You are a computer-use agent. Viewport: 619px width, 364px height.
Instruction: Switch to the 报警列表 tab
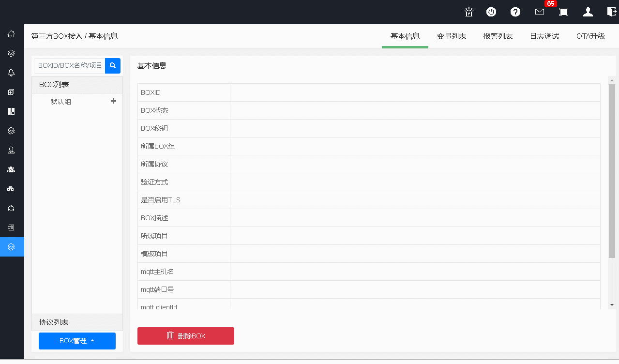click(x=498, y=36)
